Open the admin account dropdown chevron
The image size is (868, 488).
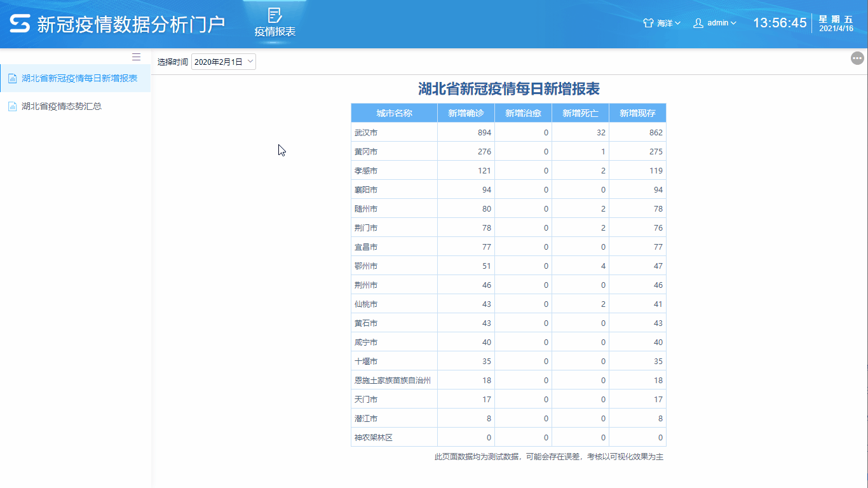coord(732,23)
